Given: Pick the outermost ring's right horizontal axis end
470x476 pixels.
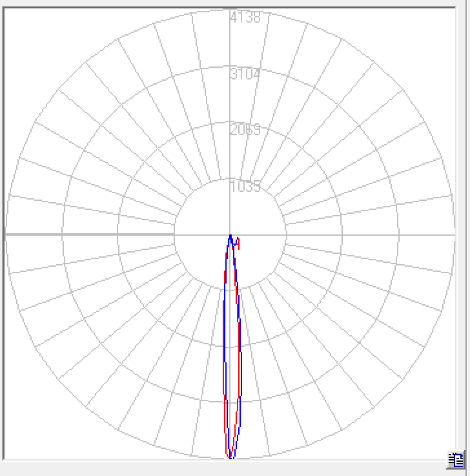Looking at the screenshot, I should (x=455, y=234).
